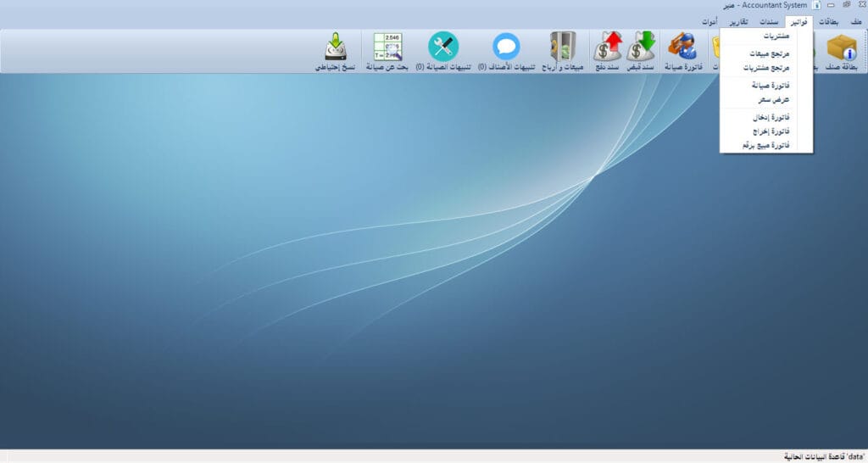868x463 pixels.
Task: Choose مرتجع مبيعات menu entry
Action: coord(770,53)
